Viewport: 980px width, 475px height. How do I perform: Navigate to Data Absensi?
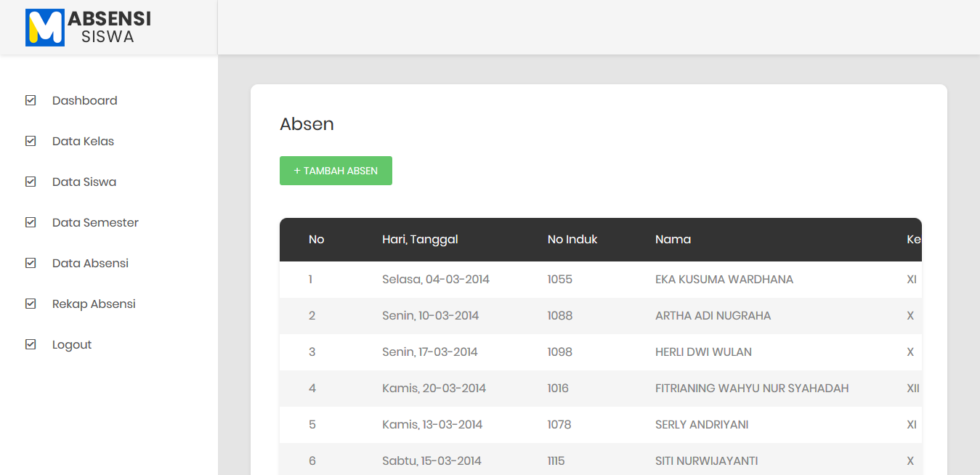click(x=90, y=263)
